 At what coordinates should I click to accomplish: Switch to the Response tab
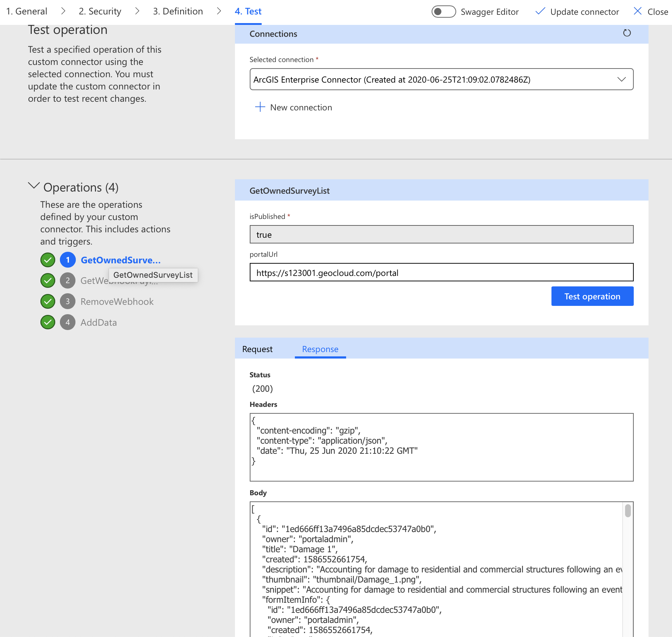click(x=320, y=349)
